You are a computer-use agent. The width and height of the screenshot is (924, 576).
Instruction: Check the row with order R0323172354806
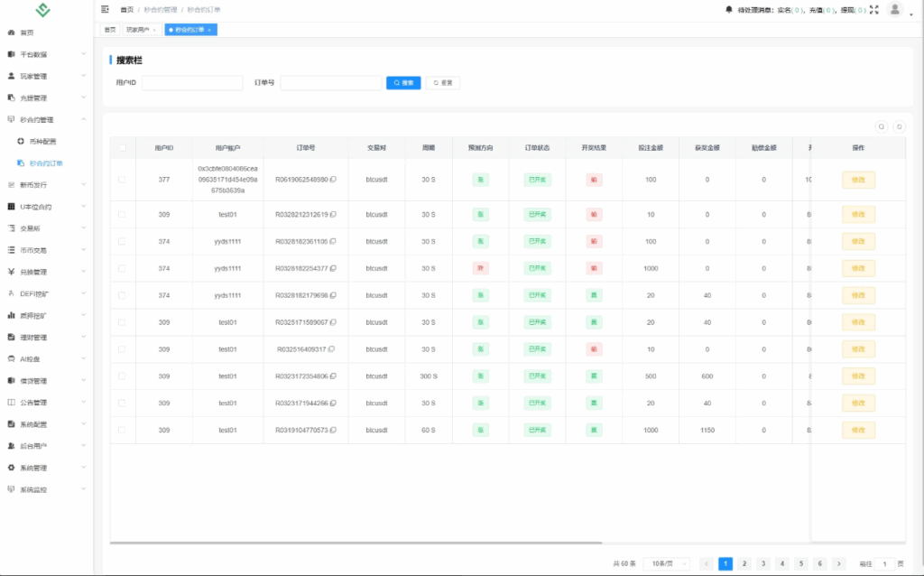click(x=122, y=376)
